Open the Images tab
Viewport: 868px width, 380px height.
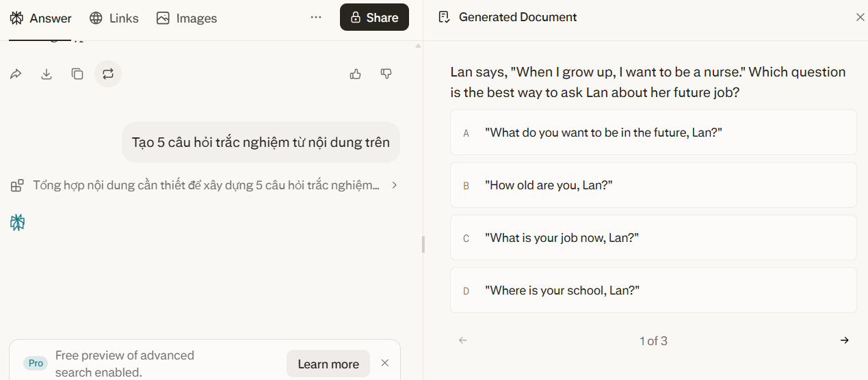click(187, 18)
